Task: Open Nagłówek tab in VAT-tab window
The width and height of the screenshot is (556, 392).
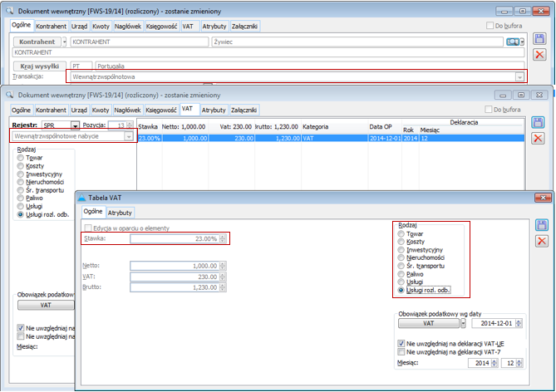Action: pos(127,110)
